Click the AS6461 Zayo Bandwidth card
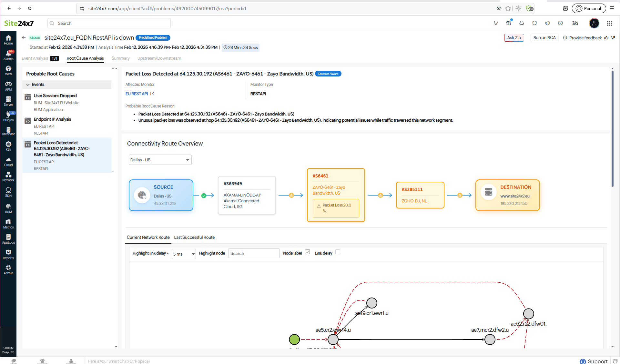620x364 pixels. coord(336,195)
